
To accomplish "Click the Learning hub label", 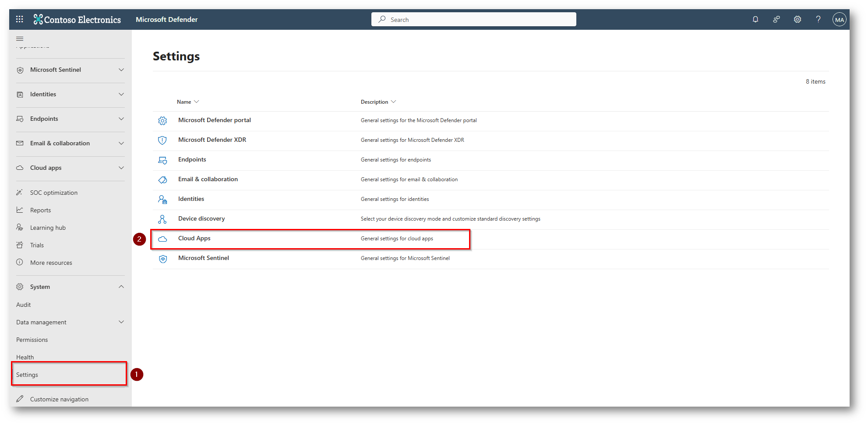I will click(48, 228).
